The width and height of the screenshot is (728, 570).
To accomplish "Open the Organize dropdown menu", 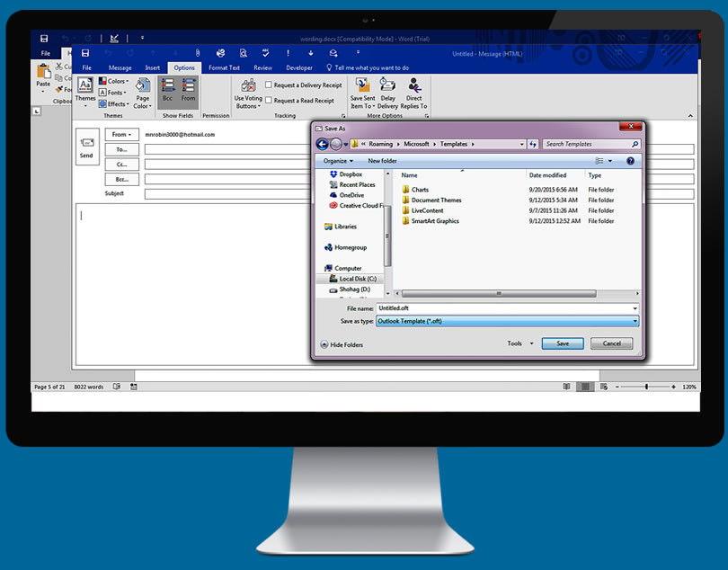I will tap(337, 161).
